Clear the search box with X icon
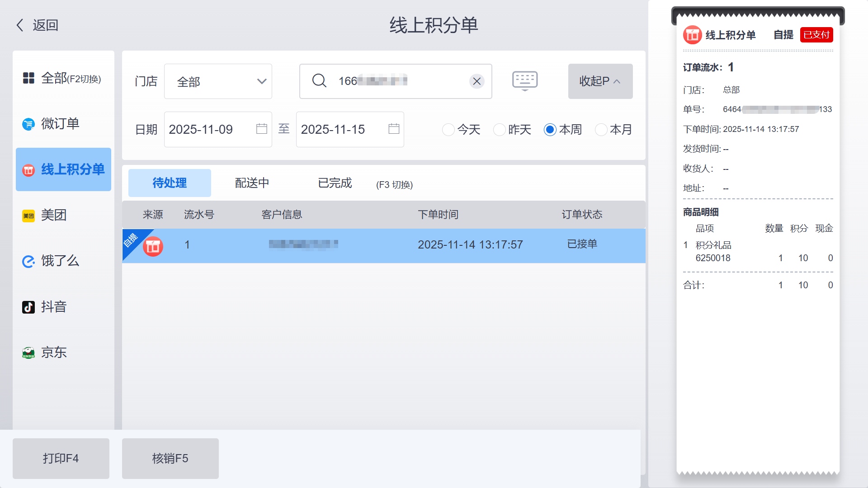 point(476,81)
